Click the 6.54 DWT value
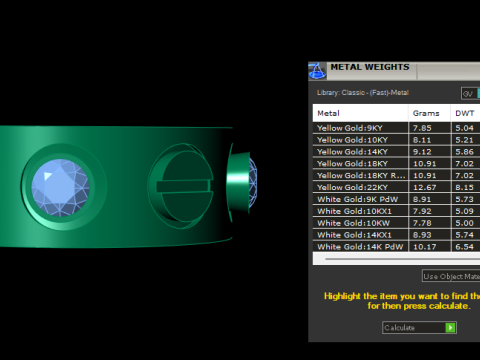Viewport: 480px width, 360px height. [464, 247]
